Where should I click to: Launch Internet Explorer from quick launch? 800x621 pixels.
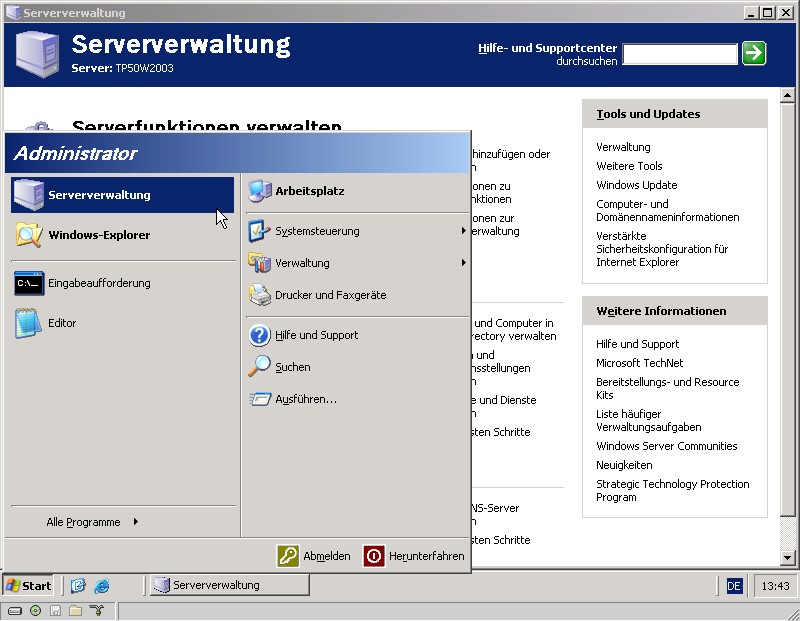(102, 585)
